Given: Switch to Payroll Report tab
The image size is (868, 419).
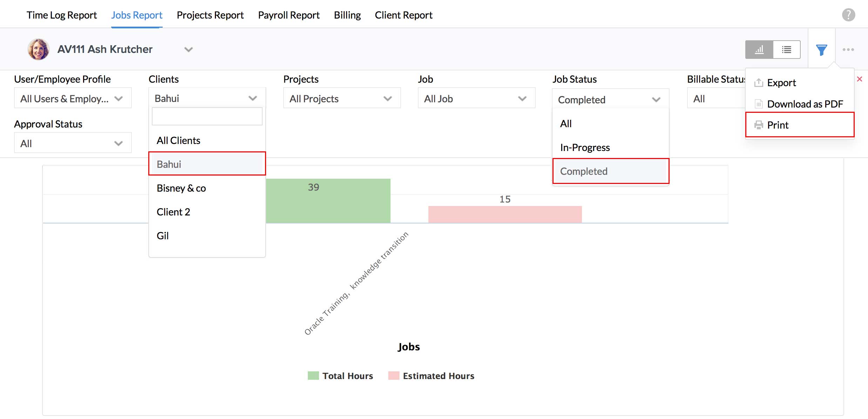Looking at the screenshot, I should pos(289,15).
